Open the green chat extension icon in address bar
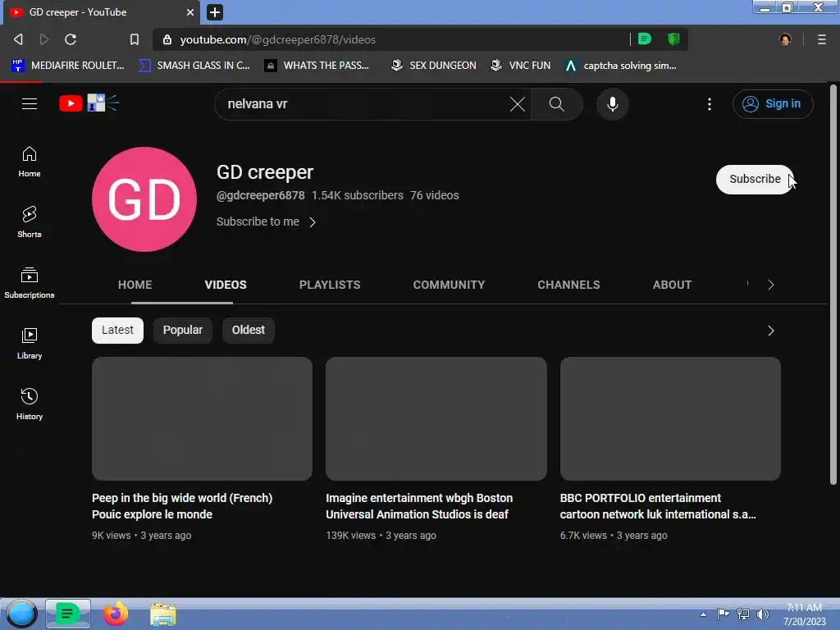The width and height of the screenshot is (840, 630). click(x=645, y=39)
